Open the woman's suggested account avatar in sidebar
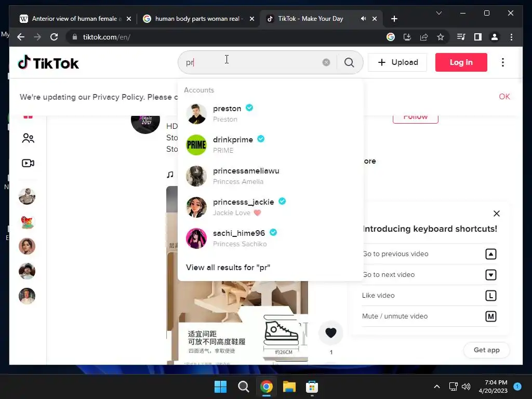 click(27, 246)
